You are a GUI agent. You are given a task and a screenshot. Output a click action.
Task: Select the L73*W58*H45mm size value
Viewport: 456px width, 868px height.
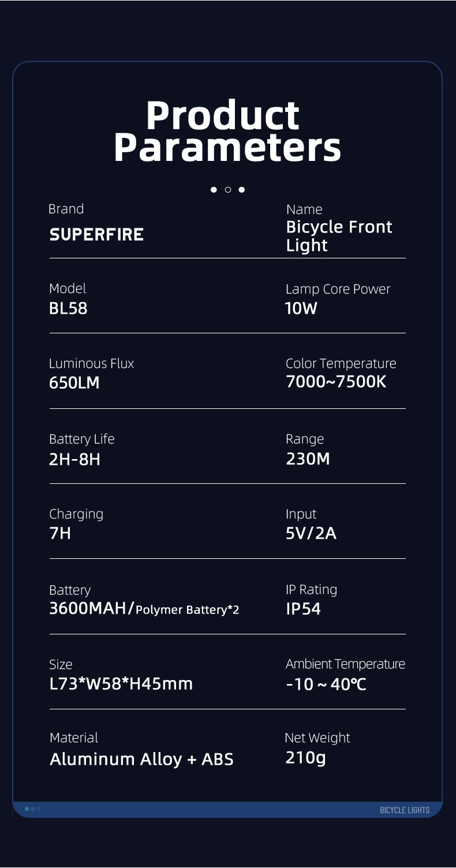click(x=121, y=684)
